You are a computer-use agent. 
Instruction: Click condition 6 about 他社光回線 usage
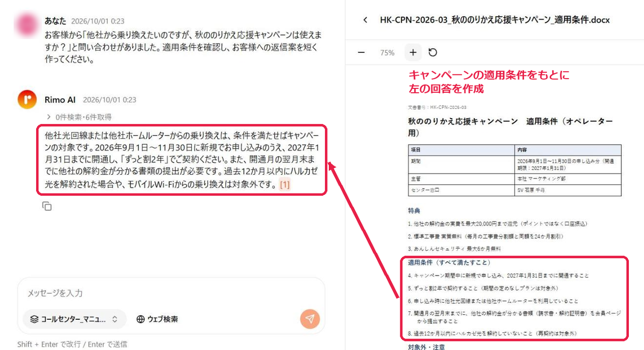(x=493, y=301)
